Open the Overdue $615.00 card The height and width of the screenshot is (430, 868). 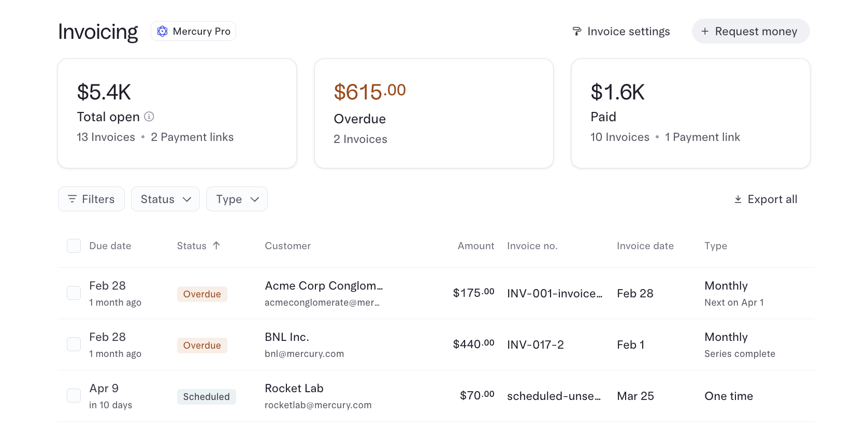[434, 113]
